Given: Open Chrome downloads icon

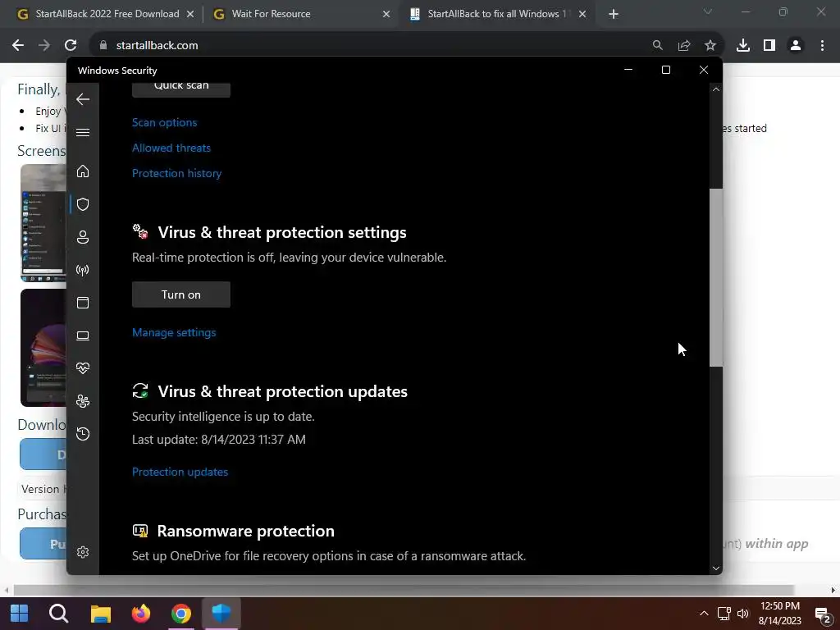Looking at the screenshot, I should (x=743, y=46).
